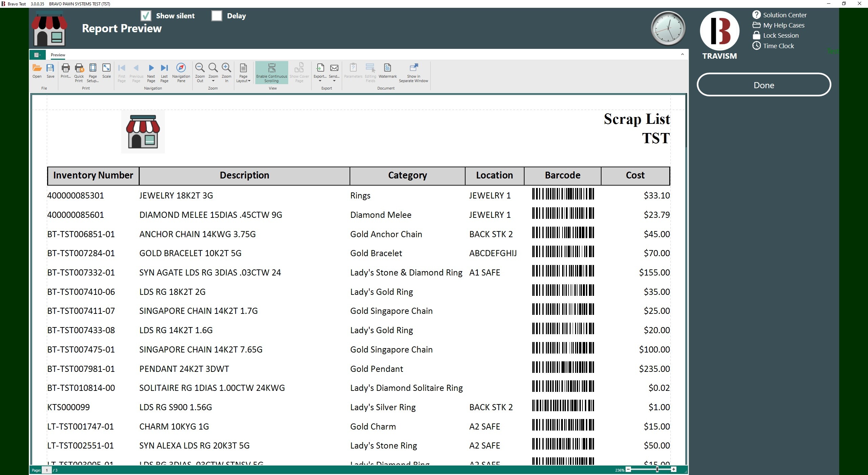868x475 pixels.
Task: Toggle the Show silent checkbox
Action: (x=146, y=16)
